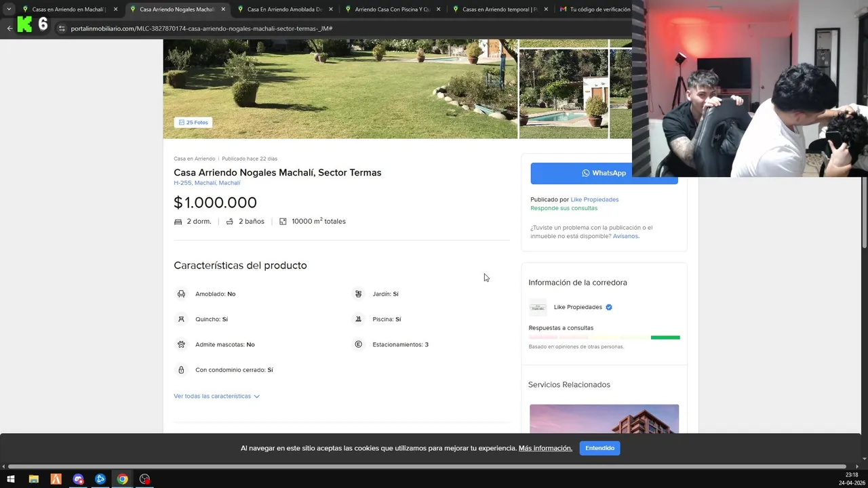Screen dimensions: 868x488
Task: Open the H-255, Machalí, Machalí address link
Action: (x=207, y=183)
